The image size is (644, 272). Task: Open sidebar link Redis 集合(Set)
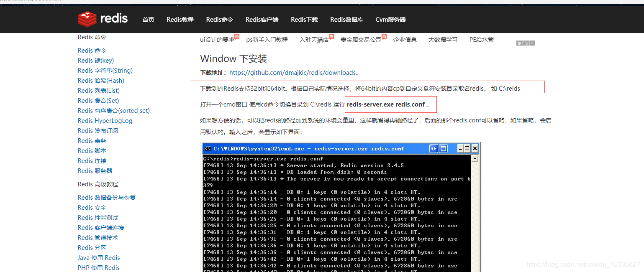(x=98, y=101)
